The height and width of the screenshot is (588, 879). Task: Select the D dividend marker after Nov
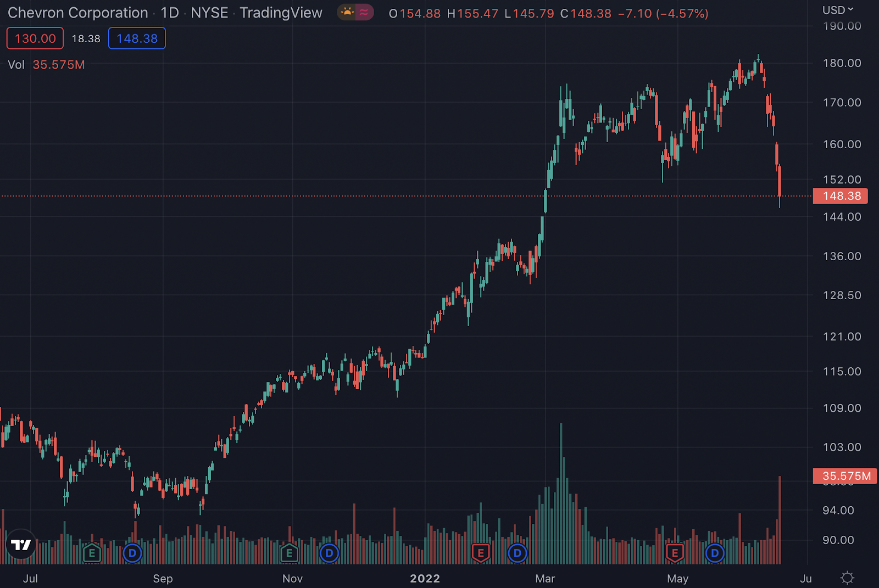pyautogui.click(x=329, y=553)
